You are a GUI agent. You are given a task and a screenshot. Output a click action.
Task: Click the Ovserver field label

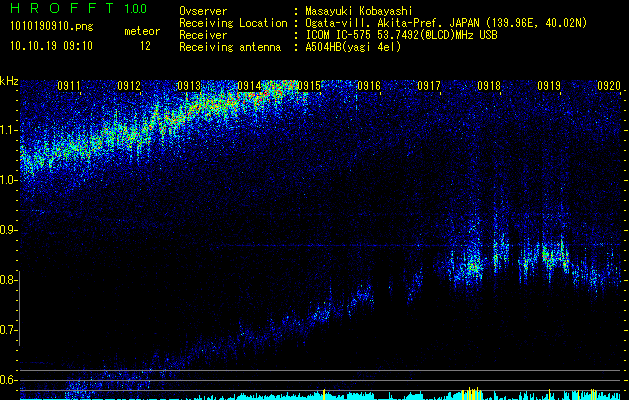point(203,11)
